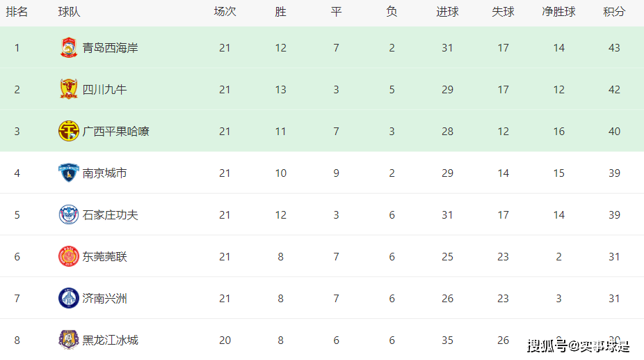Sort by the 净胜球 column header
The width and height of the screenshot is (644, 360).
pyautogui.click(x=558, y=12)
